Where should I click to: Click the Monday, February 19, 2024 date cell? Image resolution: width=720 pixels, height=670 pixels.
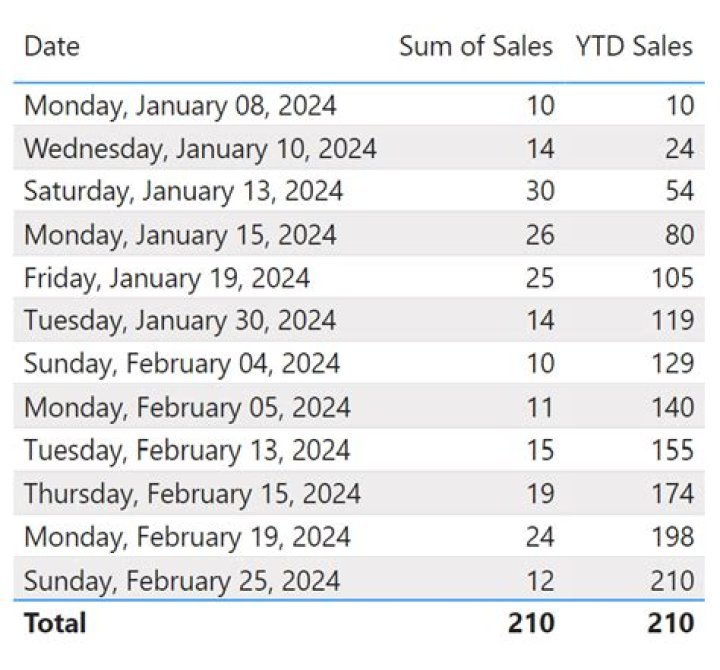[x=187, y=536]
